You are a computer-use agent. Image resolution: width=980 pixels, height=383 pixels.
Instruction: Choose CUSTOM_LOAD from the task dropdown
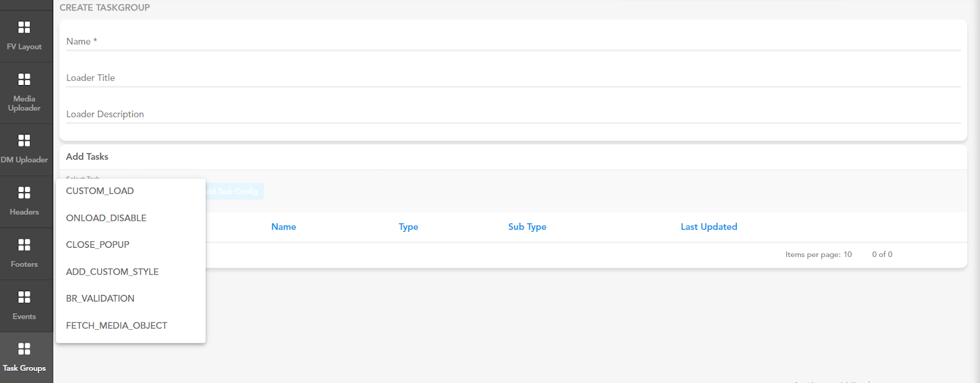tap(130, 191)
